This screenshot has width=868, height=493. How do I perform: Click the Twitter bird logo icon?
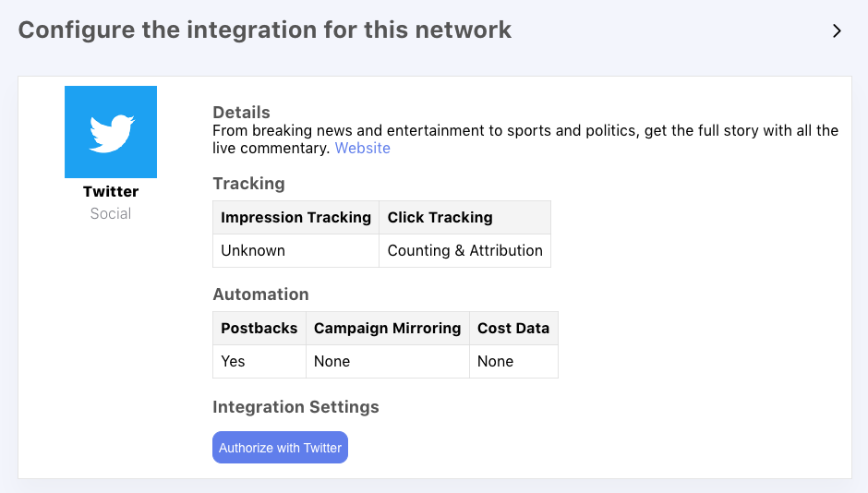click(111, 132)
